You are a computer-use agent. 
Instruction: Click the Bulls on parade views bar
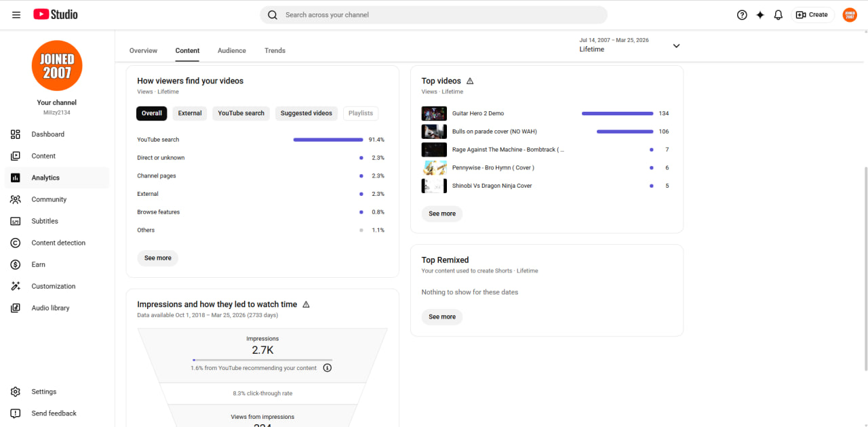[625, 131]
